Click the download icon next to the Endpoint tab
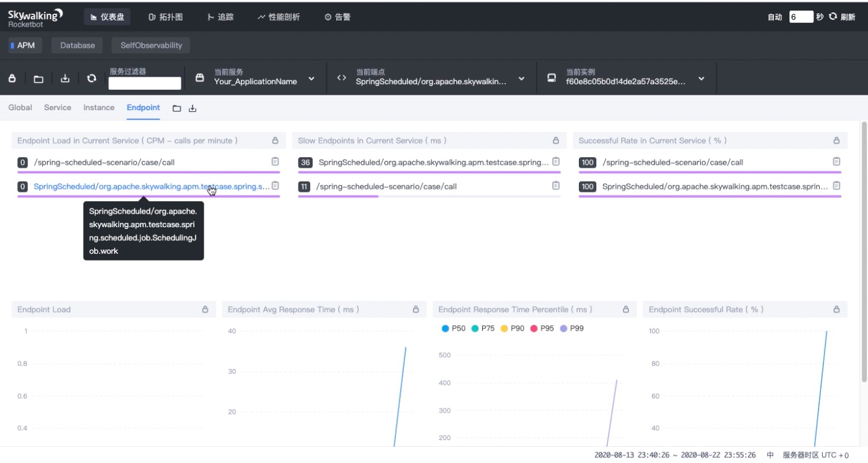868x463 pixels. (193, 108)
